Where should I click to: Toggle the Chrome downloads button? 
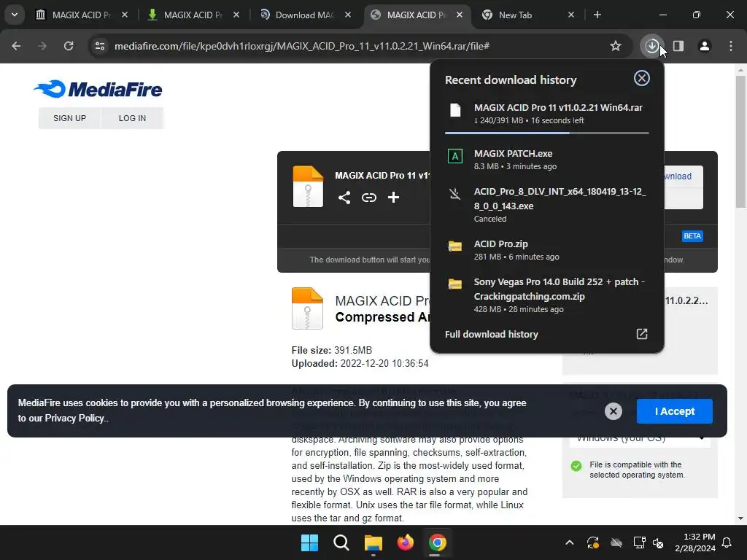click(651, 46)
